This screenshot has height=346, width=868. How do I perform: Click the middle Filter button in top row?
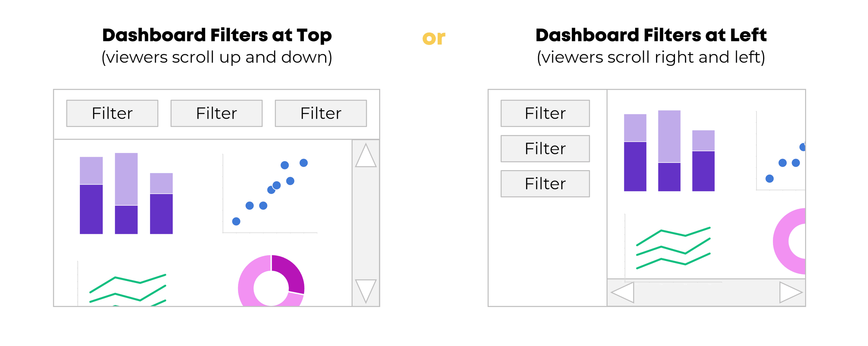pos(216,113)
